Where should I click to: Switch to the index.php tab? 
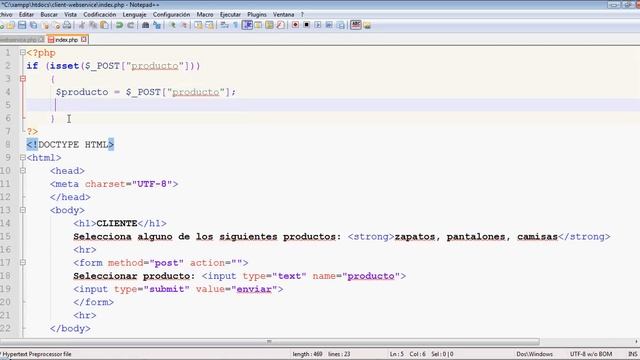[x=66, y=40]
